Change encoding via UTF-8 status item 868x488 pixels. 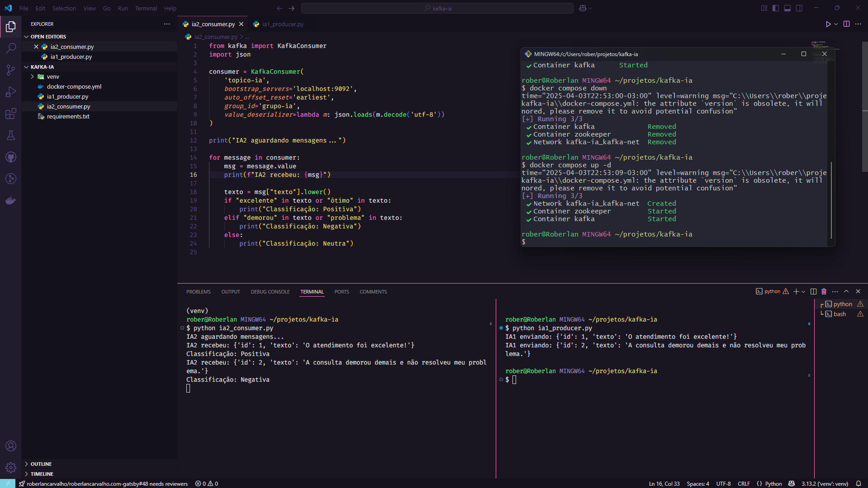[723, 483]
